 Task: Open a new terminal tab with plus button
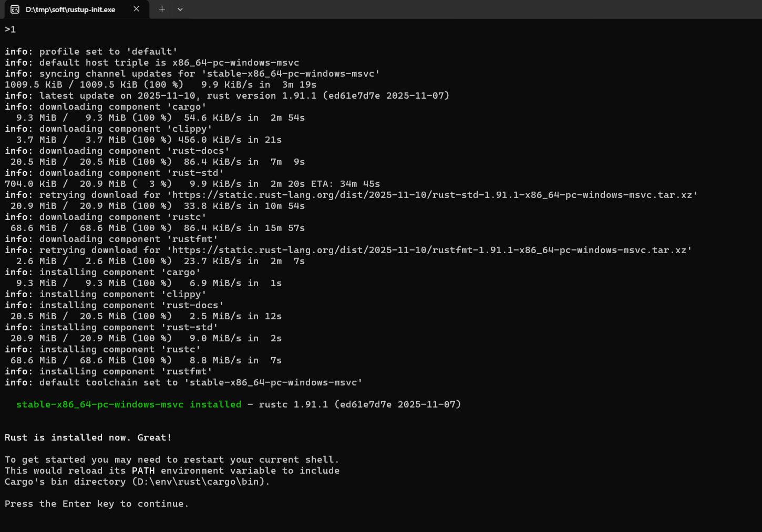[162, 9]
